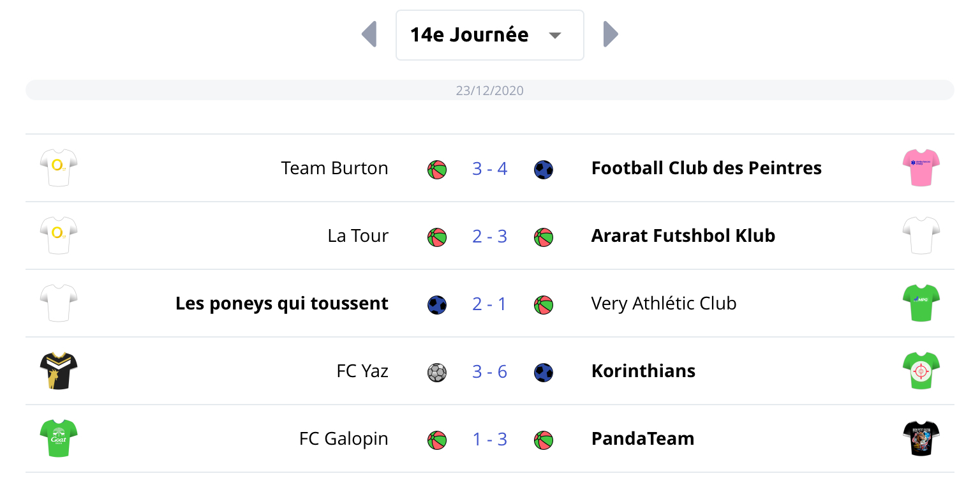
Task: Click the 23/12/2020 date bar
Action: pyautogui.click(x=489, y=91)
